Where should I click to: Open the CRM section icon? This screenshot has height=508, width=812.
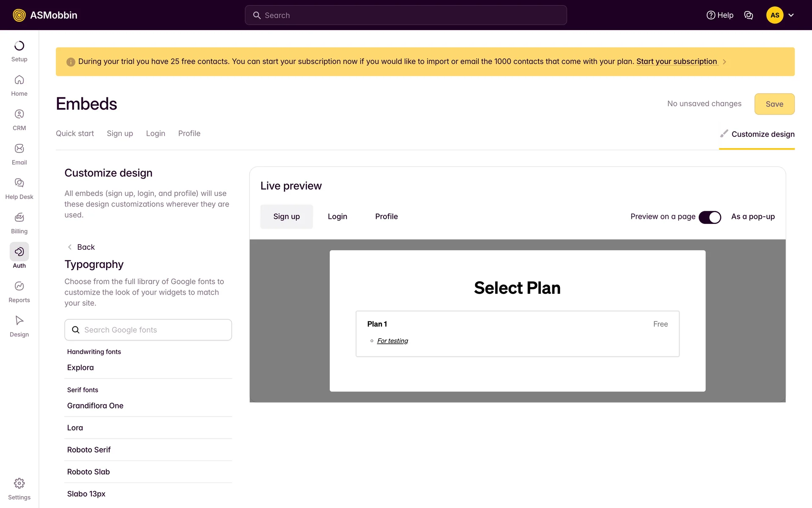19,114
